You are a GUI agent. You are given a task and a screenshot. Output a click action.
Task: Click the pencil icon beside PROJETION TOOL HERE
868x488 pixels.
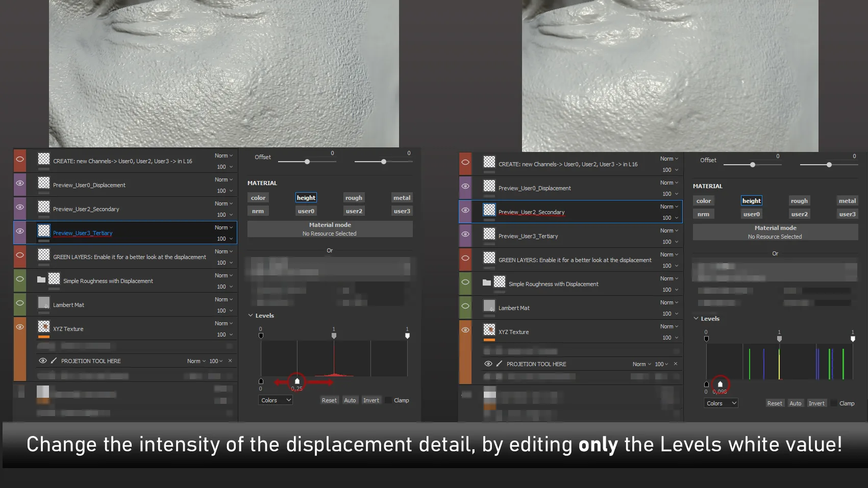[x=53, y=361]
